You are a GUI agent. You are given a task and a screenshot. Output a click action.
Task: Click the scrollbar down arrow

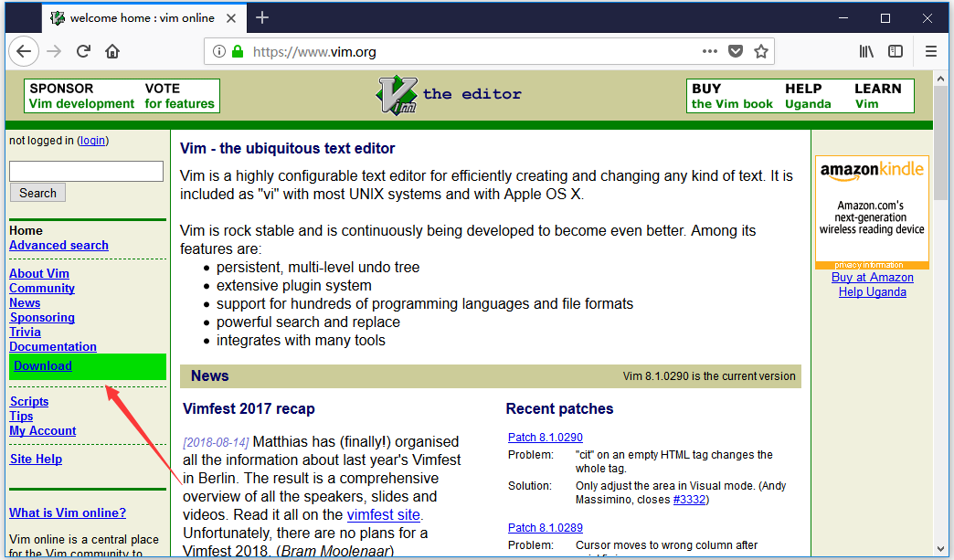(x=940, y=549)
